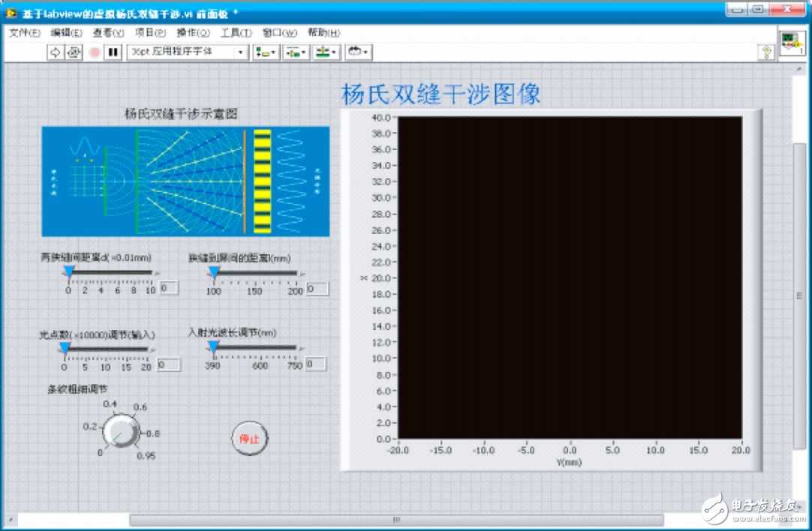Click the slit-spacing d slider handle
The image size is (812, 531).
coord(69,272)
